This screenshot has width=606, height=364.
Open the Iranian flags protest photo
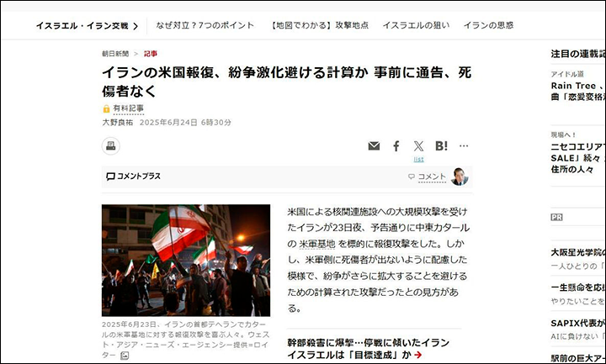(x=186, y=260)
